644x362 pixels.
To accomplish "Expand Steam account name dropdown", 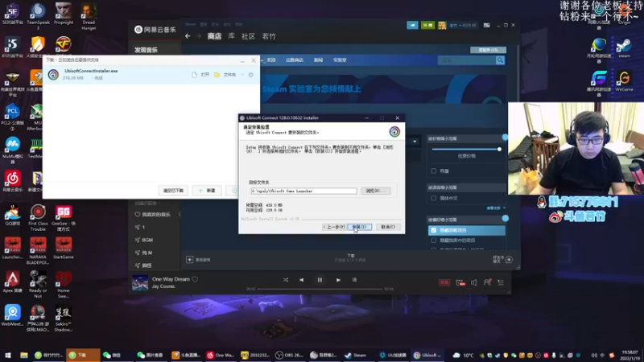I will 463,25.
